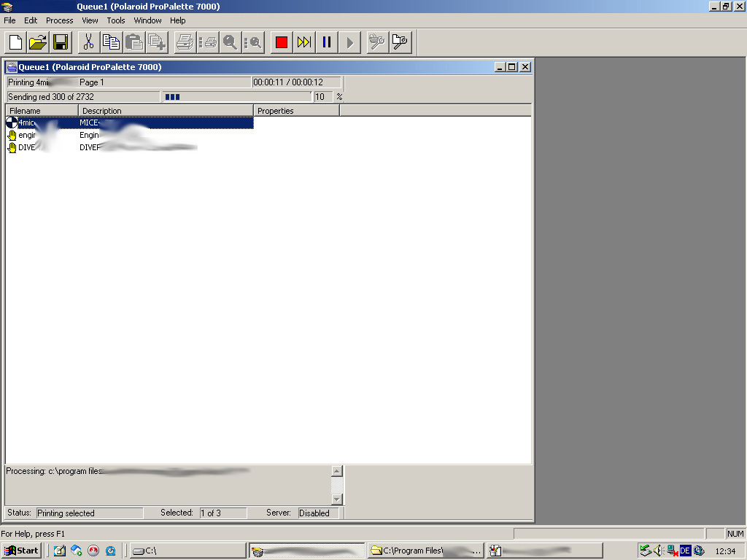Click the printing status icon of the 4mic job
The width and height of the screenshot is (747, 560).
pyautogui.click(x=12, y=122)
